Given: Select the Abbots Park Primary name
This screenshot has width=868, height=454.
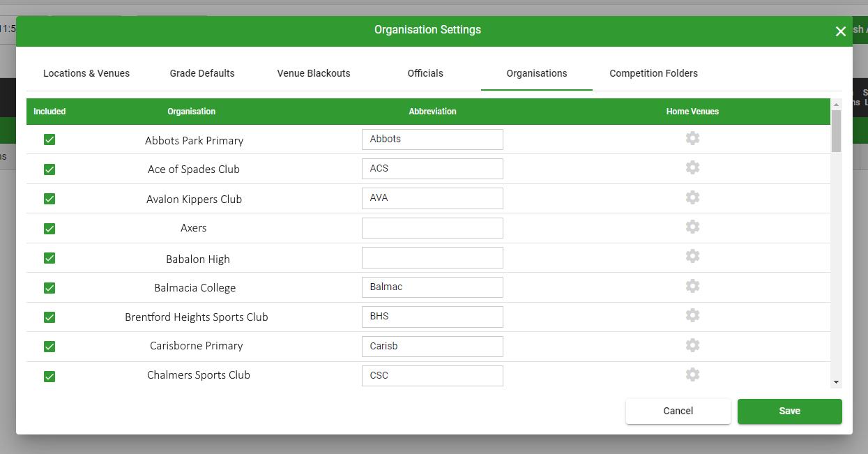Looking at the screenshot, I should pyautogui.click(x=194, y=140).
